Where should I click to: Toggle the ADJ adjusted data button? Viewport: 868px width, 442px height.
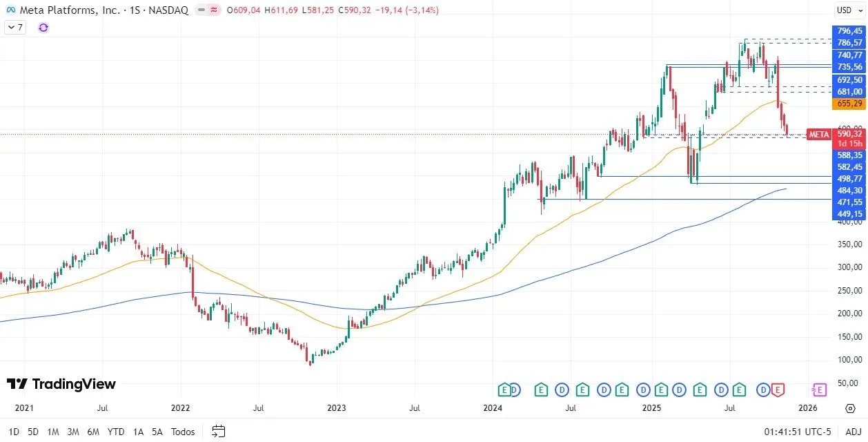click(x=853, y=432)
